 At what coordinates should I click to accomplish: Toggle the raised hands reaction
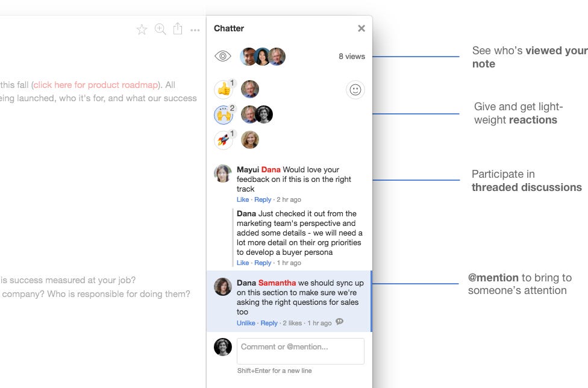[x=224, y=114]
